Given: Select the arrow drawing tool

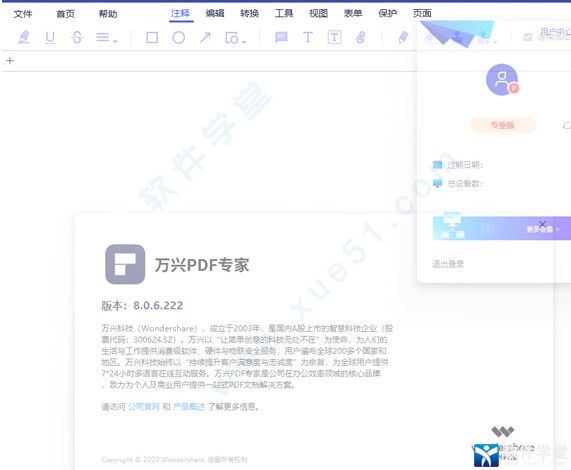Looking at the screenshot, I should pyautogui.click(x=205, y=37).
